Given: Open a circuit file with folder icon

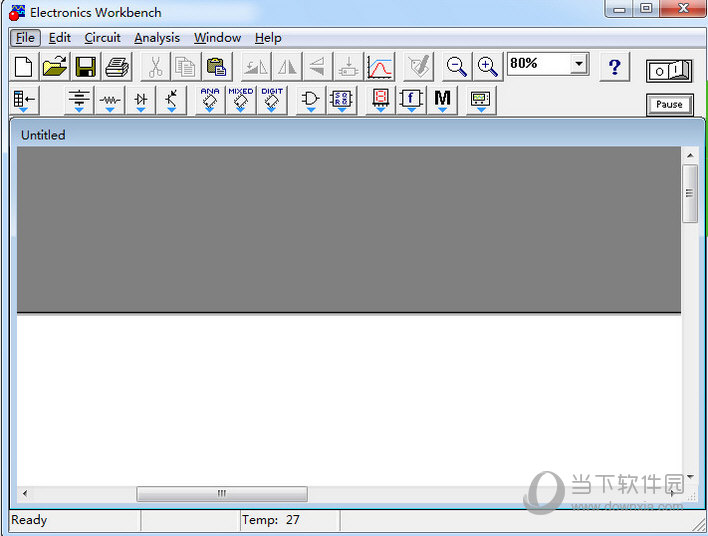Looking at the screenshot, I should point(55,67).
